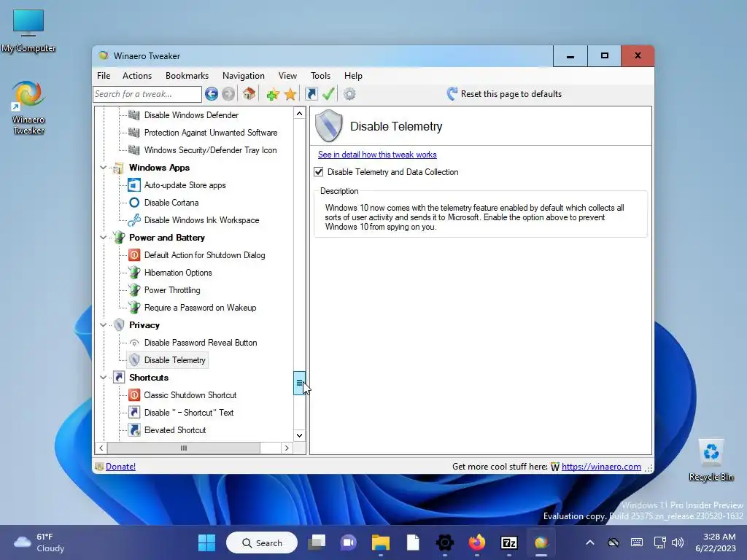Click the create shortcut toolbar icon
The width and height of the screenshot is (747, 560).
pyautogui.click(x=311, y=94)
